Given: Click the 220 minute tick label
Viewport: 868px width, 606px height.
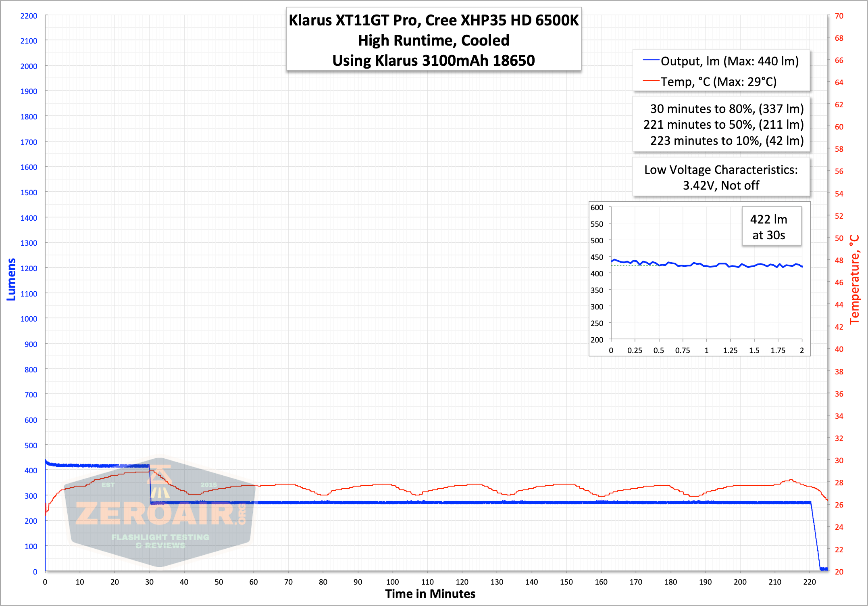Looking at the screenshot, I should (809, 582).
